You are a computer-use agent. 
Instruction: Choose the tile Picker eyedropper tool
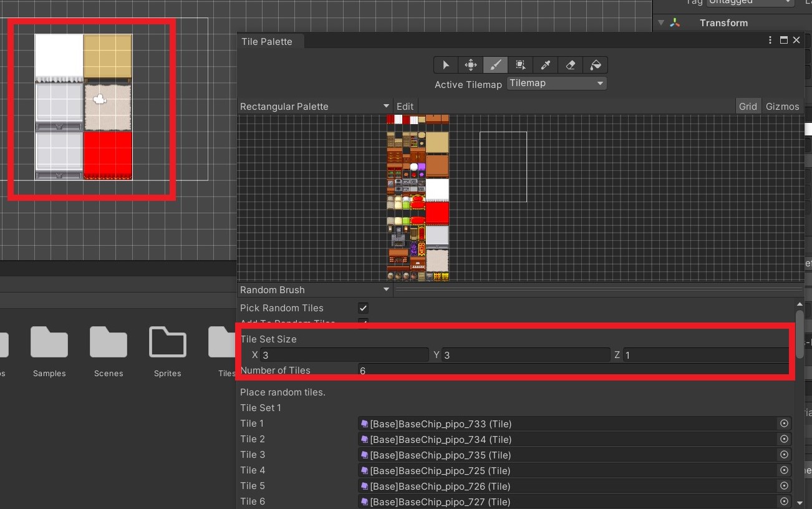point(545,64)
